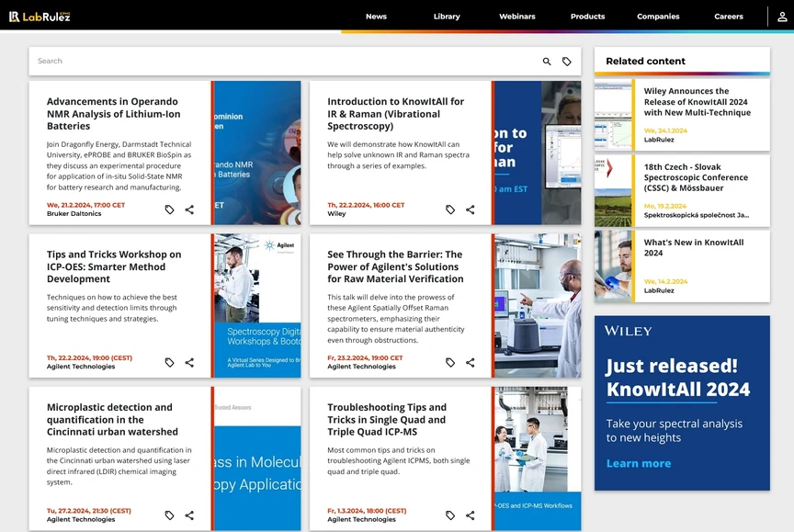Open Wiley Announces KnowItAll 2024 release article

698,102
